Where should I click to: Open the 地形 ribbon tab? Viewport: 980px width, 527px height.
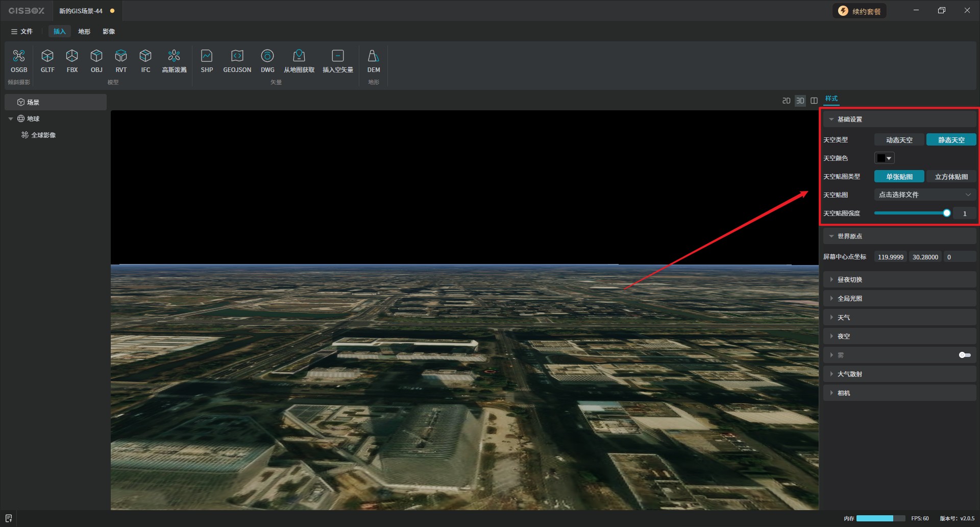pyautogui.click(x=84, y=32)
